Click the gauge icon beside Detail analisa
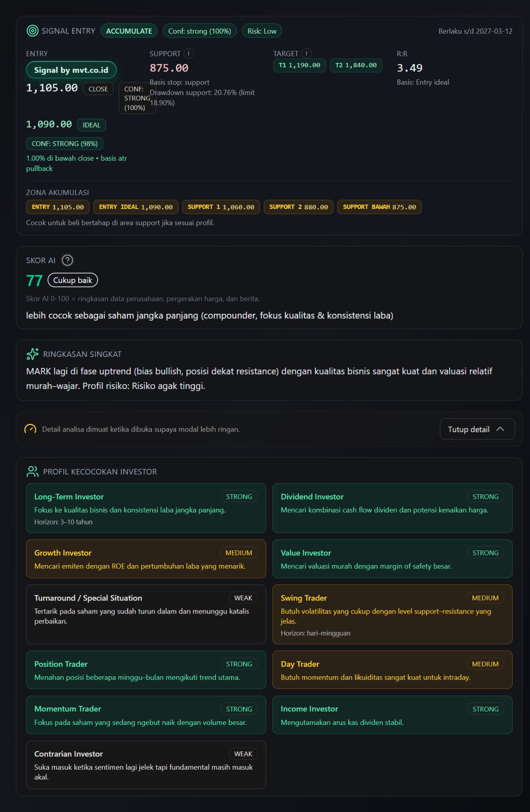530x812 pixels. coord(30,429)
